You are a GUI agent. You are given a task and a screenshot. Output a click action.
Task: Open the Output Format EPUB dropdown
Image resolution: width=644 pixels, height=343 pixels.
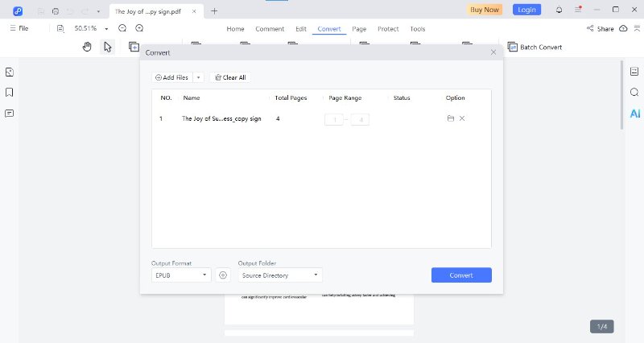(181, 275)
